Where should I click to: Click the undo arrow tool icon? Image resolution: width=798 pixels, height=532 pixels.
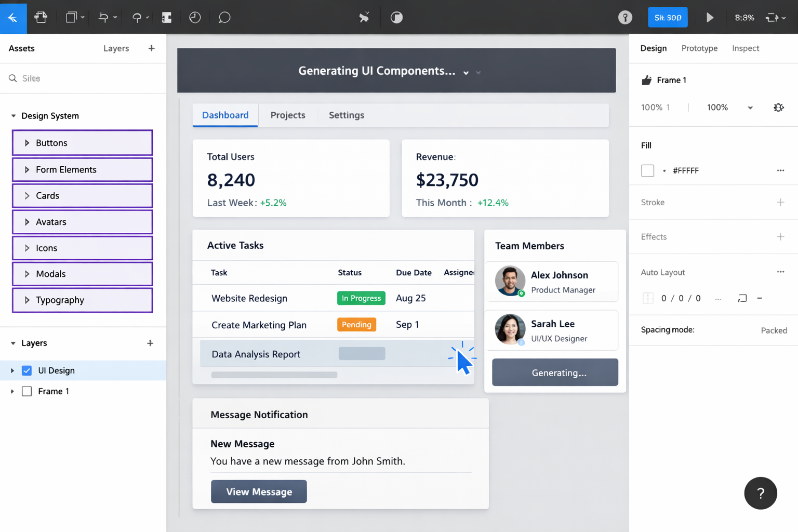point(103,17)
